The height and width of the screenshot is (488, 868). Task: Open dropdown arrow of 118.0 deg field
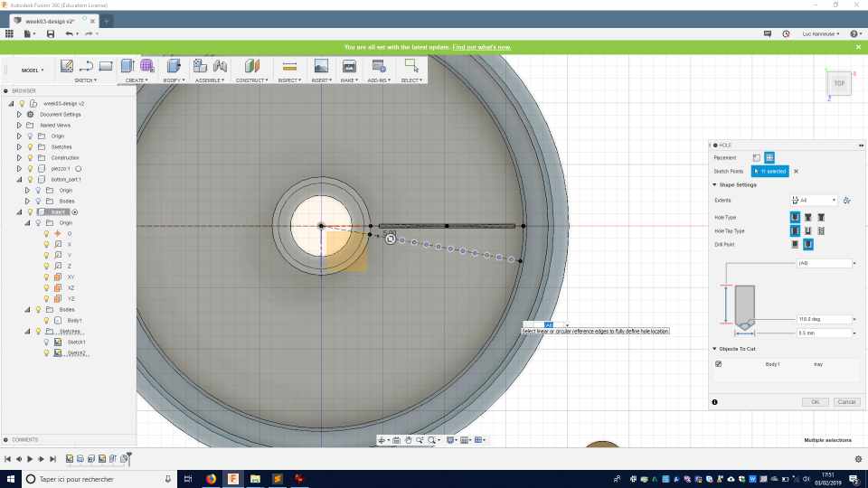[x=854, y=319]
